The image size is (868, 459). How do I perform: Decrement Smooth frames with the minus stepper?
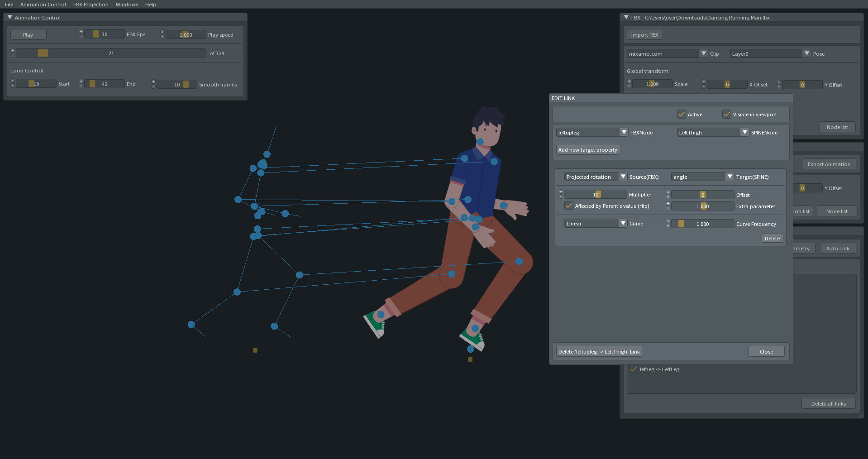(153, 87)
